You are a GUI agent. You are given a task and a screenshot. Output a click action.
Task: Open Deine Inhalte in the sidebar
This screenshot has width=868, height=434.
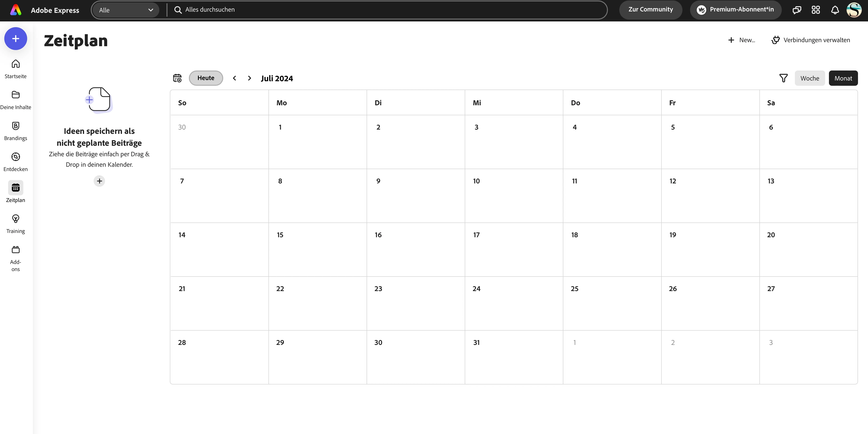(x=15, y=95)
